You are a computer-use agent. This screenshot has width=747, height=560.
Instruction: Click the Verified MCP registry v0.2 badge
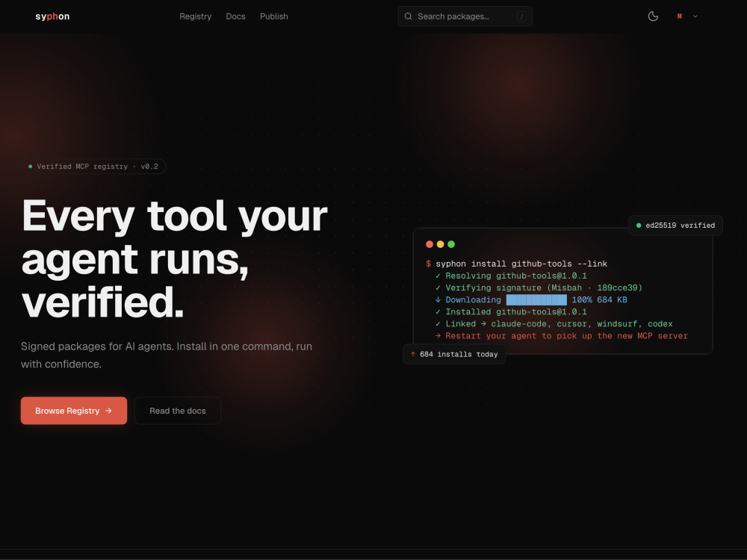(x=94, y=167)
